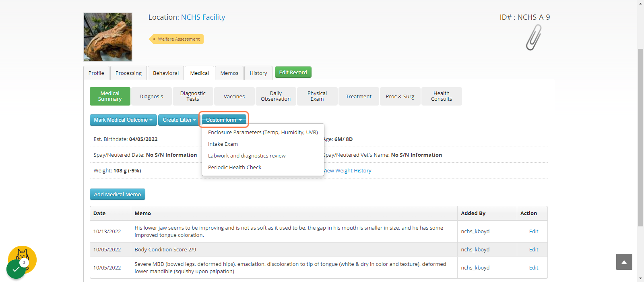Expand the Mark Medical Outcome dropdown
The image size is (644, 282).
(123, 120)
